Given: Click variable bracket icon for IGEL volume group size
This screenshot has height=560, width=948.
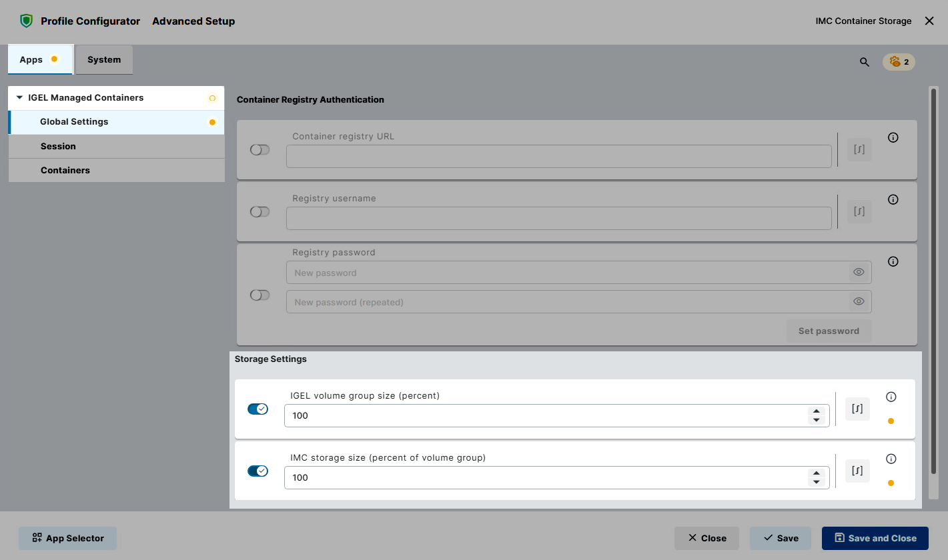Looking at the screenshot, I should (x=857, y=409).
